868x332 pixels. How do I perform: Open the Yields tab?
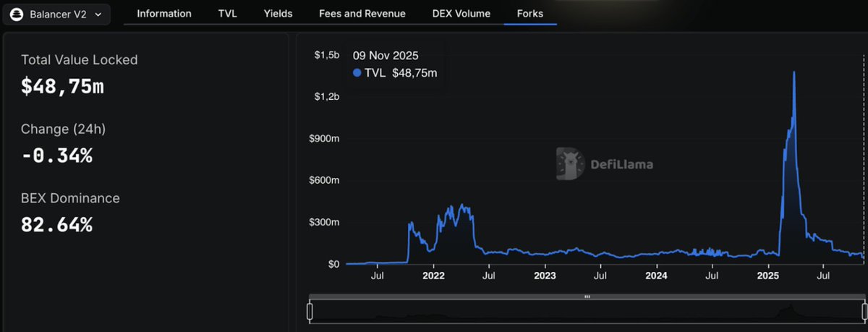click(279, 13)
